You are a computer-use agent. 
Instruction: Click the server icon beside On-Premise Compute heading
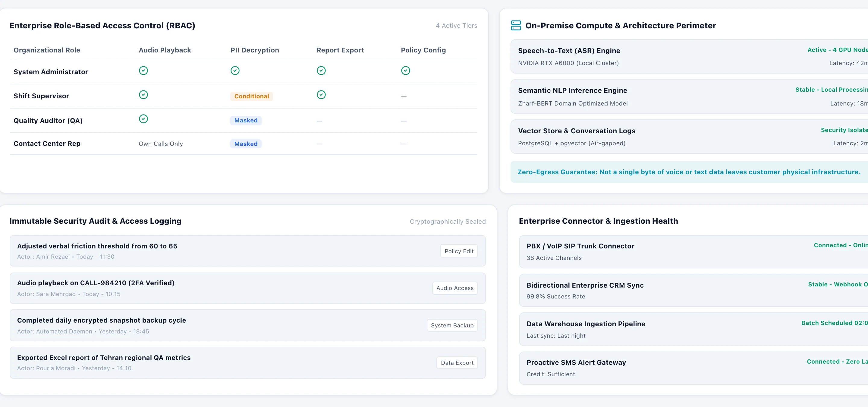click(x=516, y=25)
